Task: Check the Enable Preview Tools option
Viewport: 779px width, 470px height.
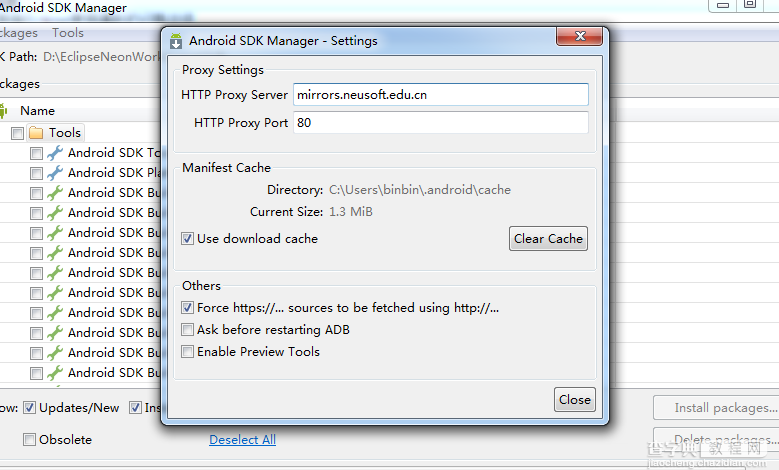Action: 187,352
